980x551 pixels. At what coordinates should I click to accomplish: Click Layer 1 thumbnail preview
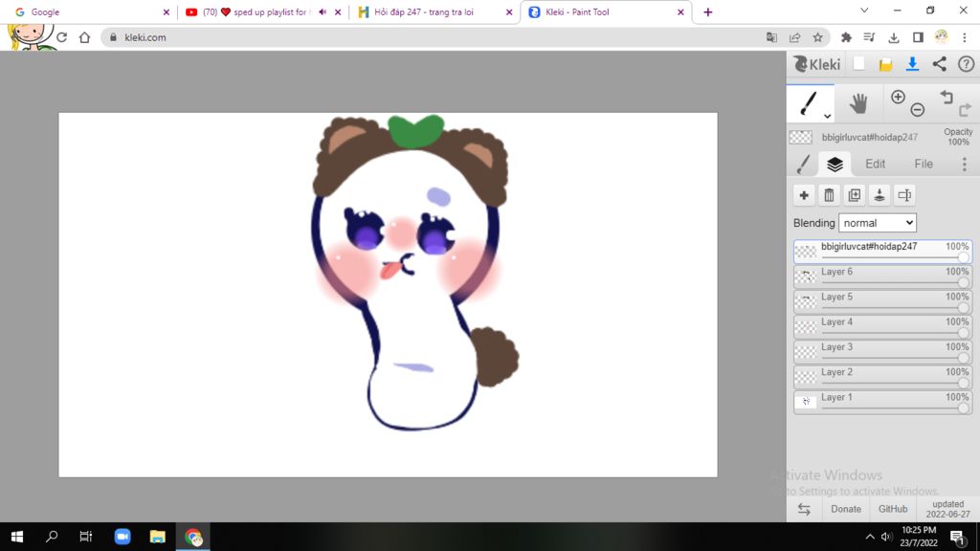click(x=806, y=401)
